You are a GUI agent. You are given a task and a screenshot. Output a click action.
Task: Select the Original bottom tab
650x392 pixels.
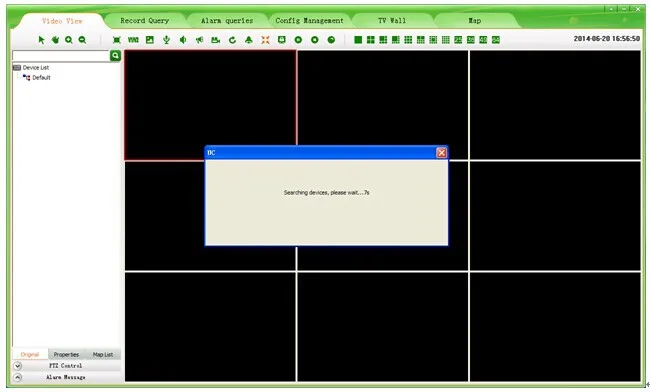[x=30, y=354]
